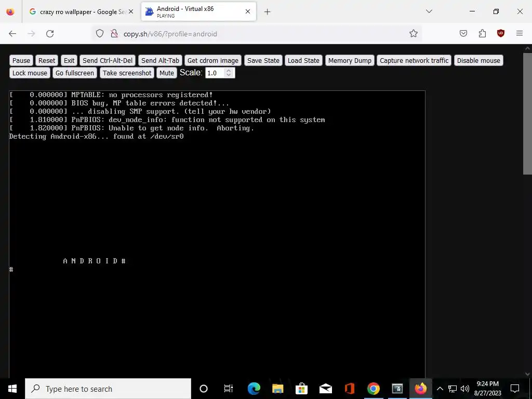Click the scrollbar down arrow
Image resolution: width=532 pixels, height=399 pixels.
tap(527, 374)
